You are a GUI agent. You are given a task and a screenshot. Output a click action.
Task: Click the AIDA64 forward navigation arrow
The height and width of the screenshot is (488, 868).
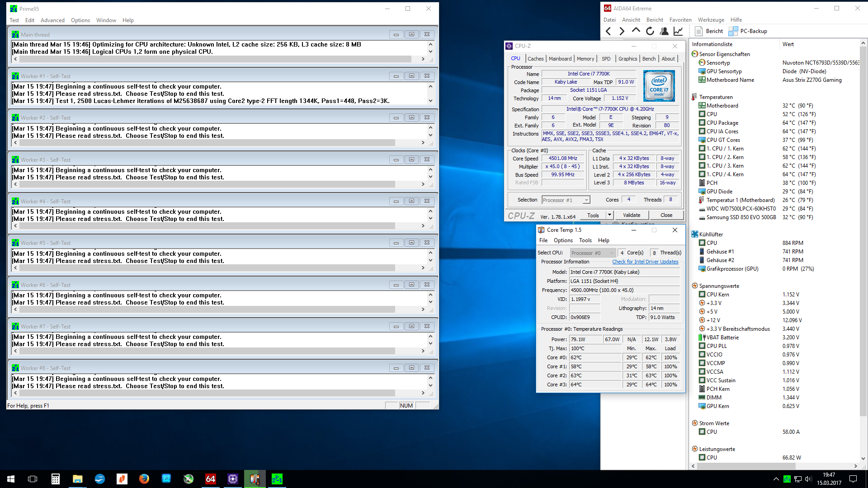click(622, 31)
